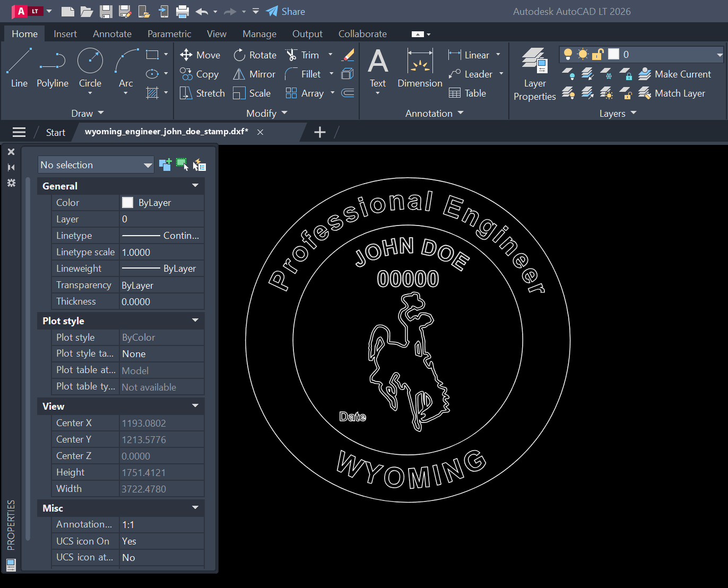Screen dimensions: 728x588
Task: Click the Ellipse draw icon
Action: (x=152, y=74)
